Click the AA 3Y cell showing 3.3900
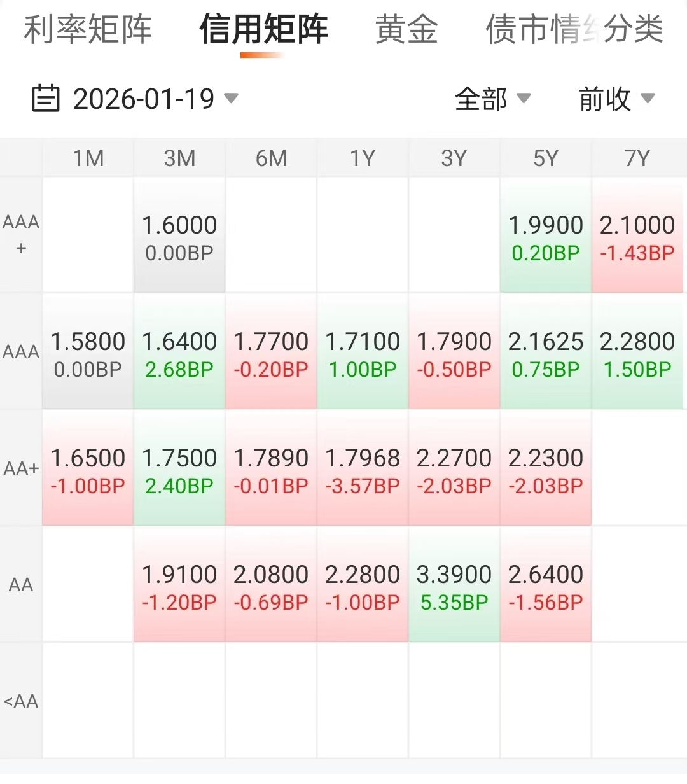 click(454, 585)
